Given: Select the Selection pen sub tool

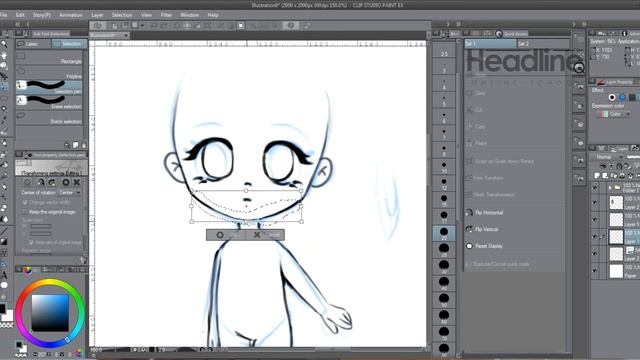Looking at the screenshot, I should coord(49,87).
